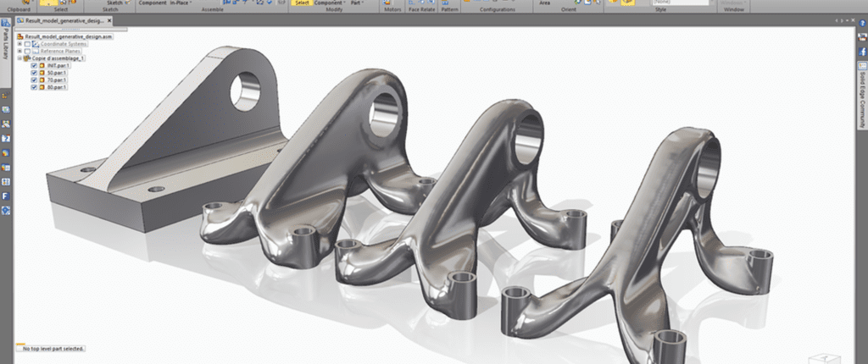Click the yellow Select button in Modify
Screen dimensions: 868x364
(x=303, y=3)
